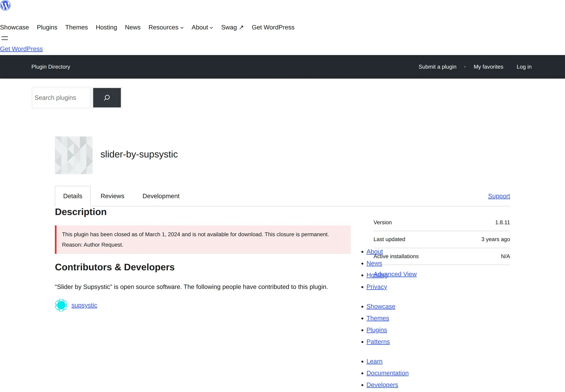Open the Swag external link
This screenshot has width=565, height=392.
[x=232, y=27]
